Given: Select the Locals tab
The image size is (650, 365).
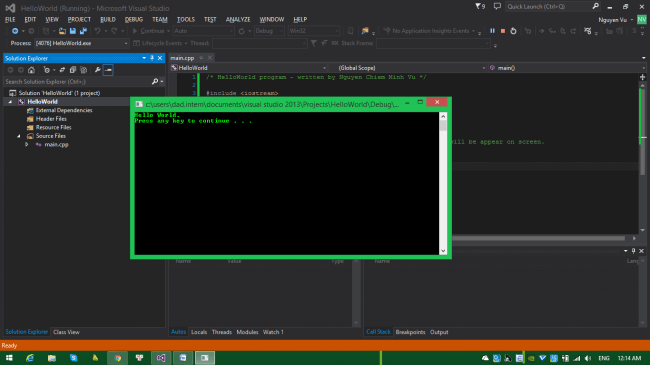Looking at the screenshot, I should click(x=199, y=332).
